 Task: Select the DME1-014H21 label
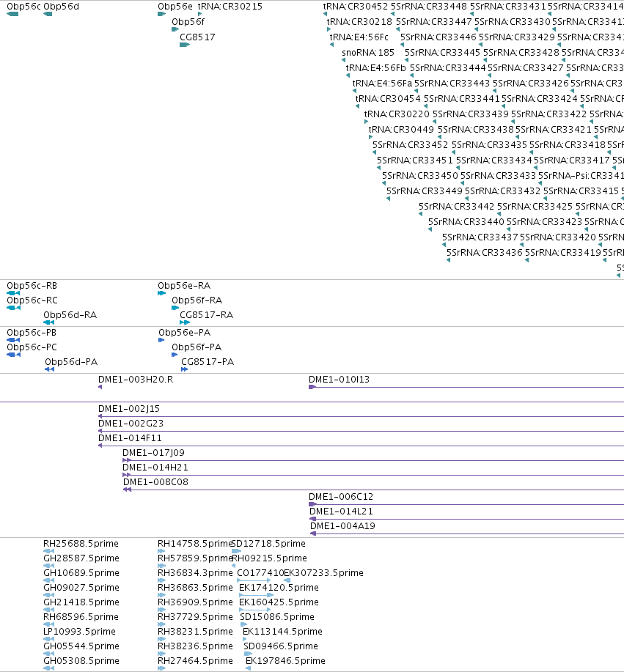(155, 467)
